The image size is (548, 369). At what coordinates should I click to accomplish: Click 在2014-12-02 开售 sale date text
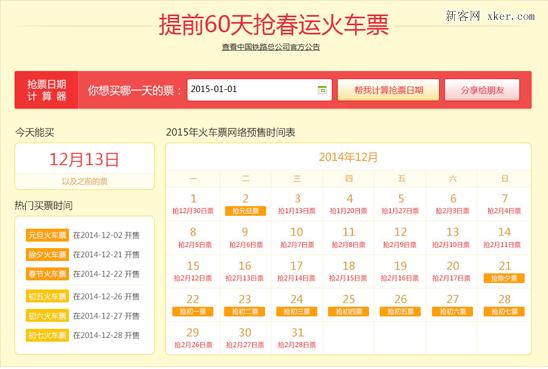[106, 235]
